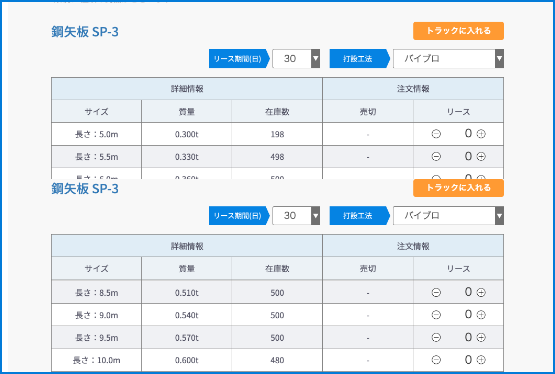Click stock count 480
Screen dimensions: 555x374
click(277, 360)
